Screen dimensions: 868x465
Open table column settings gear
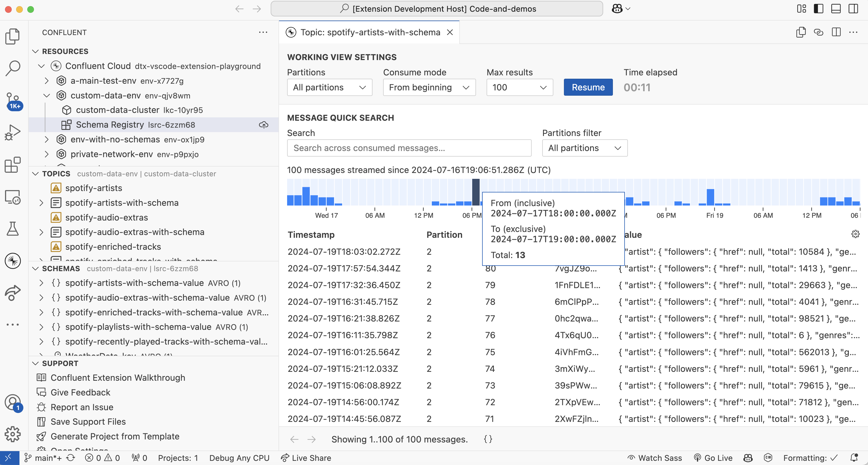tap(855, 234)
